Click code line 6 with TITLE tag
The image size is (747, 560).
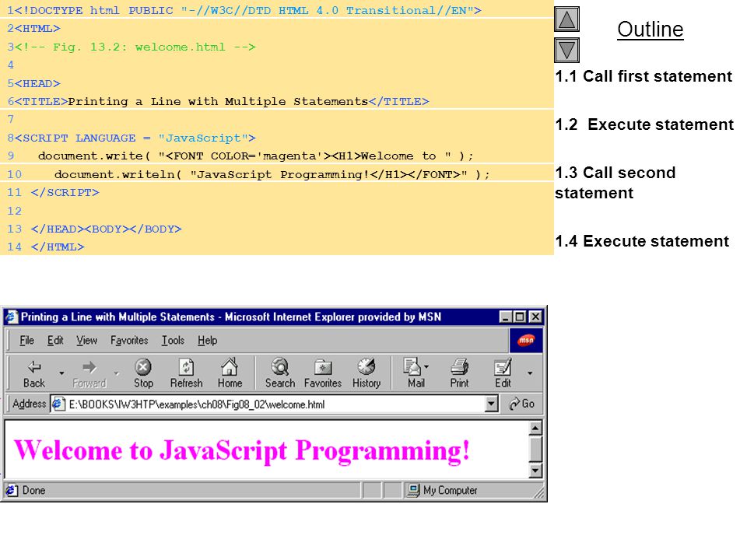click(222, 101)
